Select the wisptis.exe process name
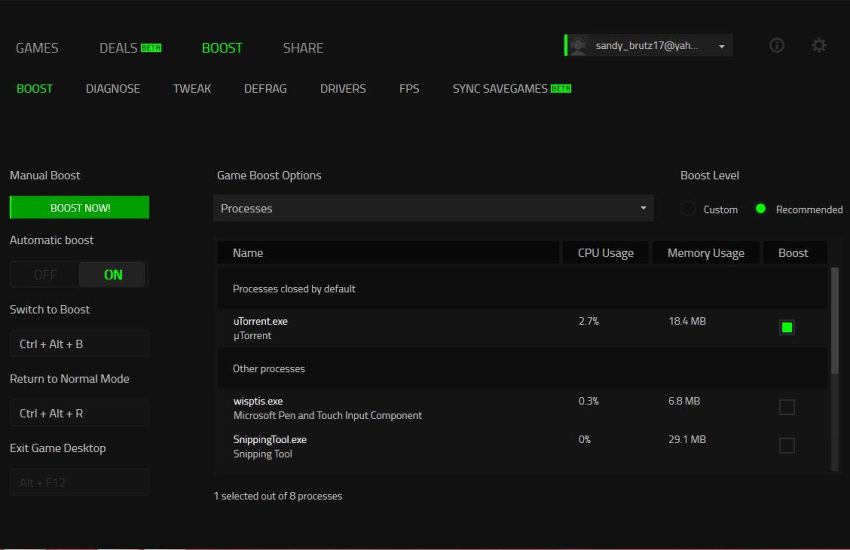 tap(258, 402)
